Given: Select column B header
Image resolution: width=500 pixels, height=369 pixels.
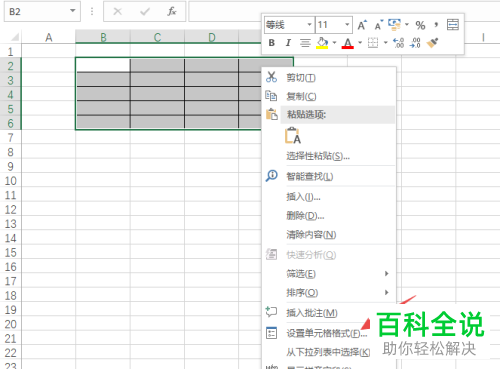Looking at the screenshot, I should (x=103, y=37).
